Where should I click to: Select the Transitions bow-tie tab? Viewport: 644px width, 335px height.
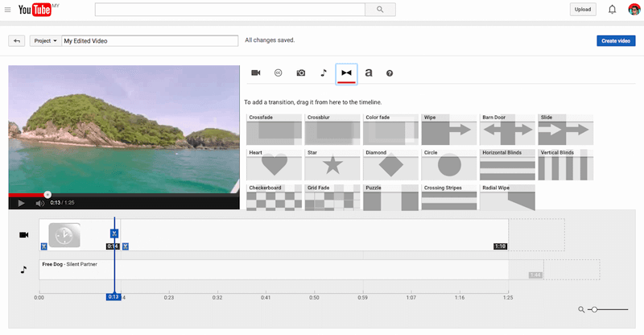346,73
